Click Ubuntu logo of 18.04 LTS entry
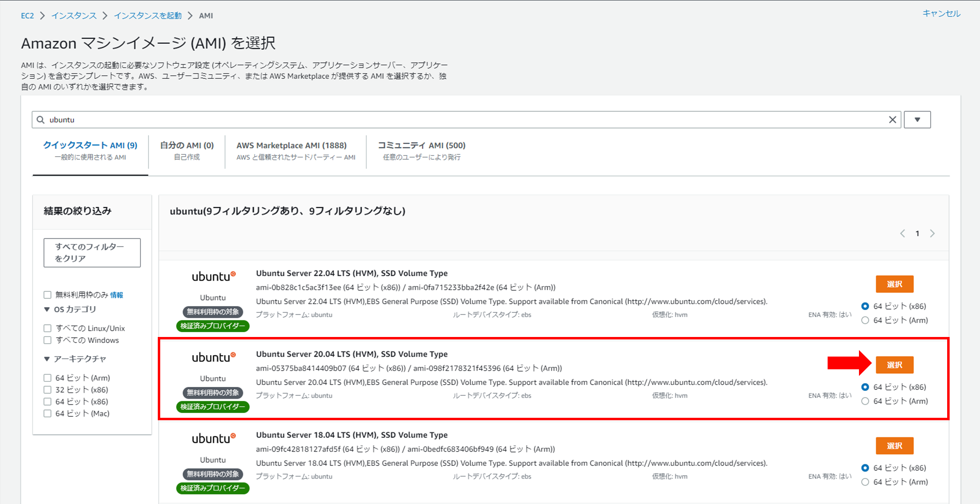 [x=213, y=438]
